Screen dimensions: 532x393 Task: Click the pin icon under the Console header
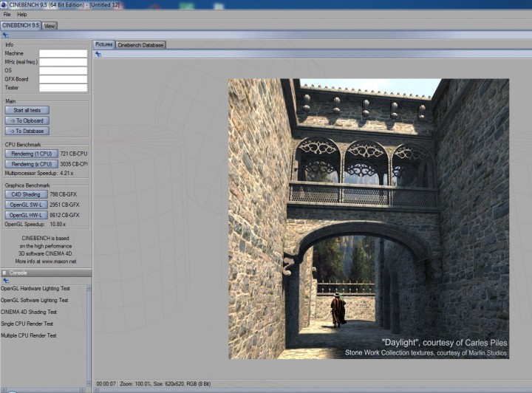(6, 281)
